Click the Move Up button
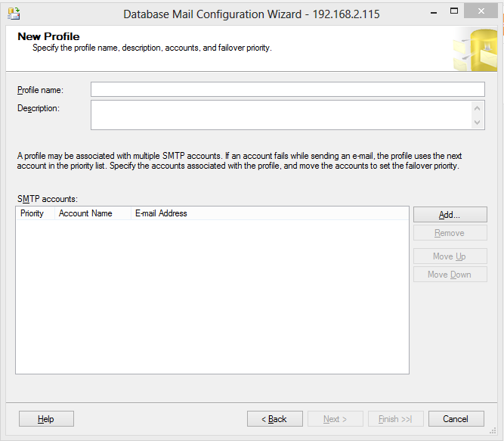Viewport: 504px width, 441px height. (x=450, y=256)
